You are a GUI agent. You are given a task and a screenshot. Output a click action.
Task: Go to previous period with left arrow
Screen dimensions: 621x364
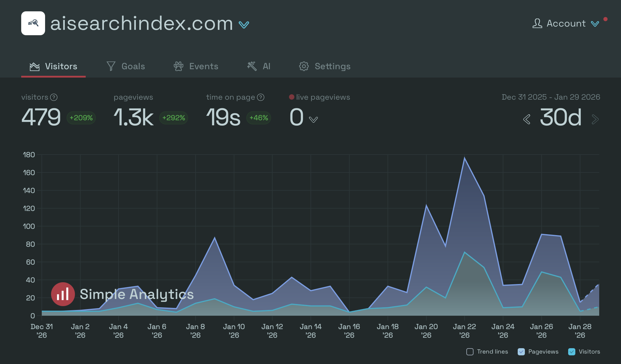[x=527, y=119]
